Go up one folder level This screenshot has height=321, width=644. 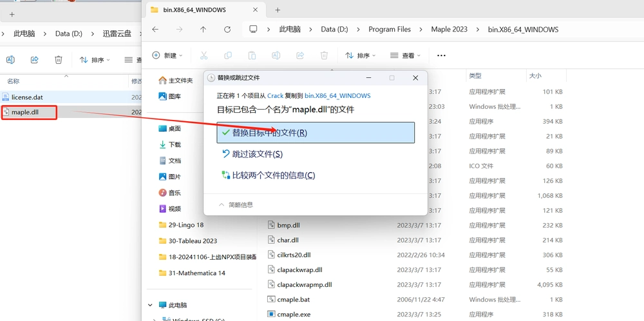[204, 29]
